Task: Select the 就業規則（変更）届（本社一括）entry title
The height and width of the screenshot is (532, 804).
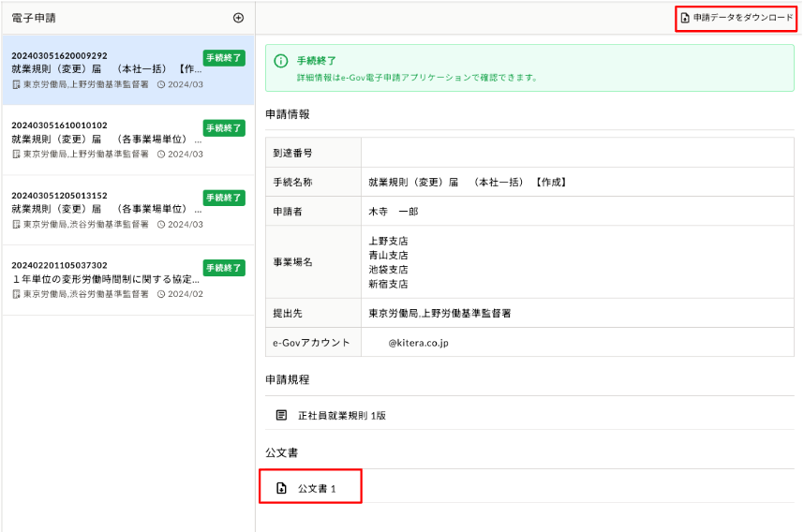Action: (x=105, y=69)
